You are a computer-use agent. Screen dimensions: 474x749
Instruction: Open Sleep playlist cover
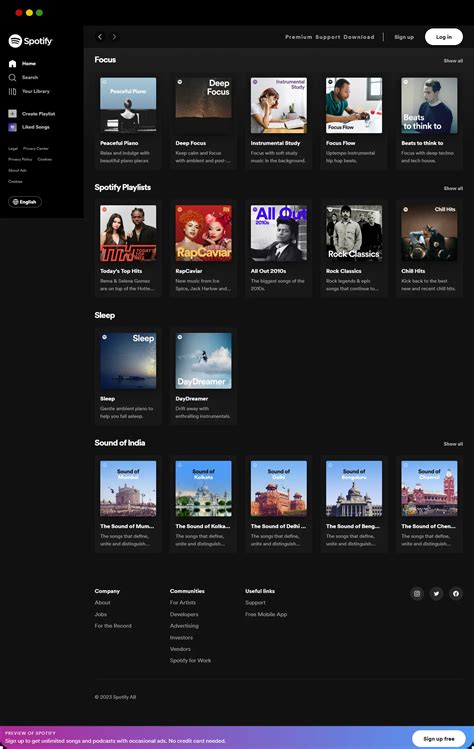pos(128,361)
